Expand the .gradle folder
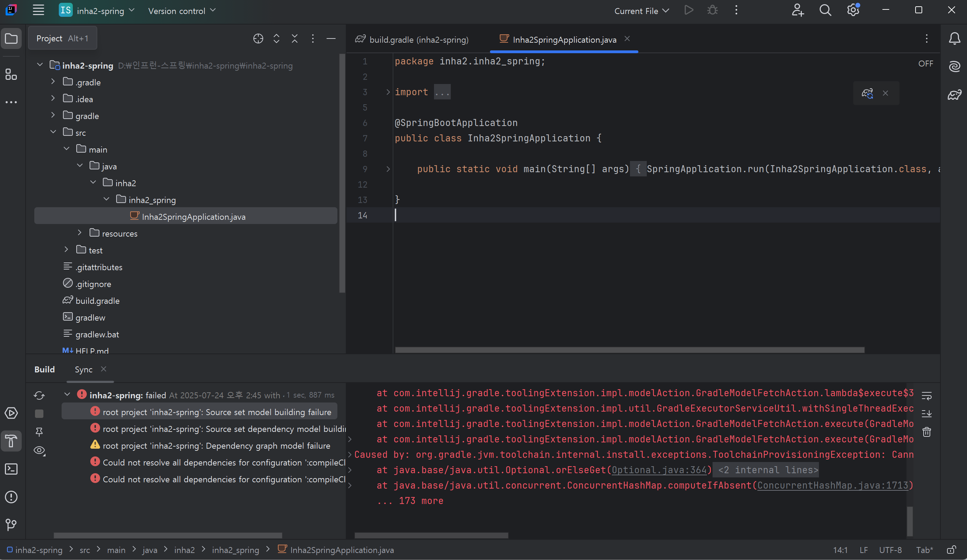Viewport: 967px width, 560px height. tap(53, 82)
